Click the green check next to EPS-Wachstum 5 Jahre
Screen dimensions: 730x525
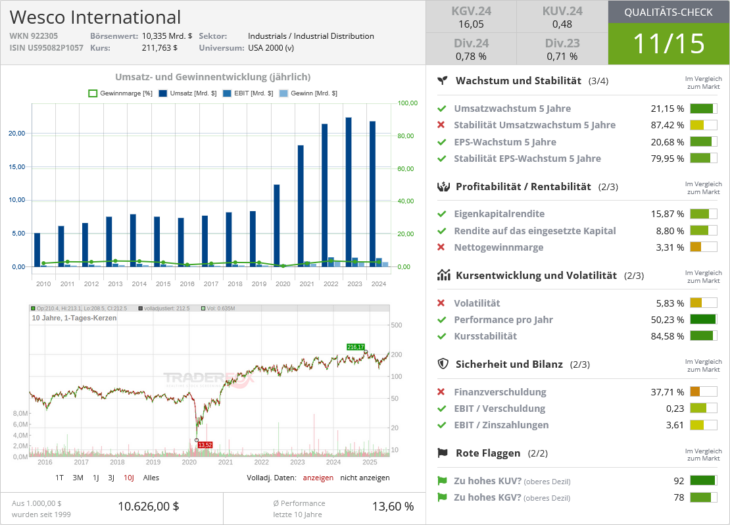tap(442, 142)
